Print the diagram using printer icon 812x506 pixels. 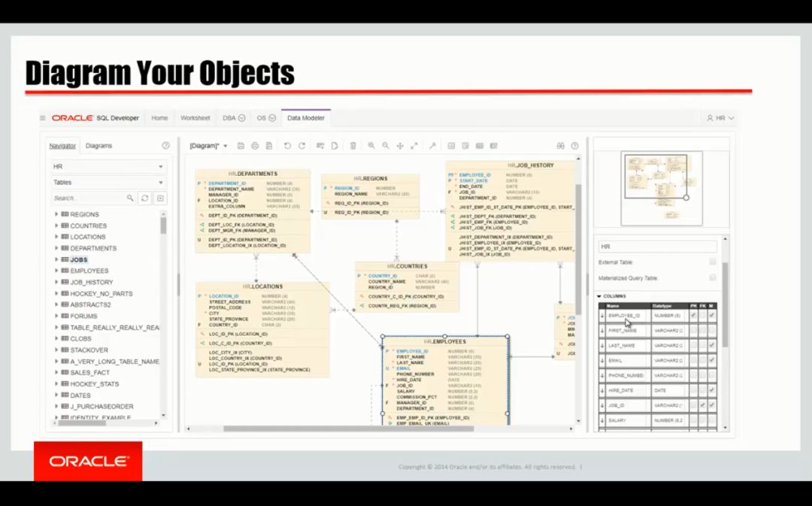(x=255, y=146)
